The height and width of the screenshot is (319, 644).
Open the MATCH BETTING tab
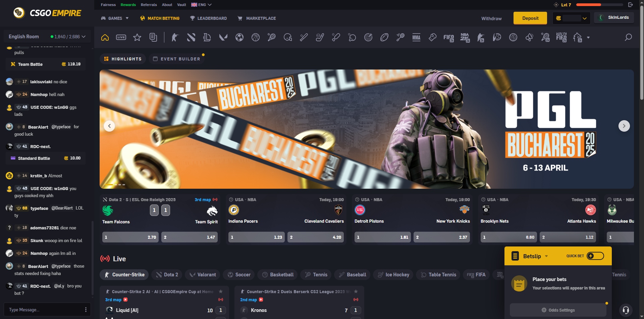(160, 18)
